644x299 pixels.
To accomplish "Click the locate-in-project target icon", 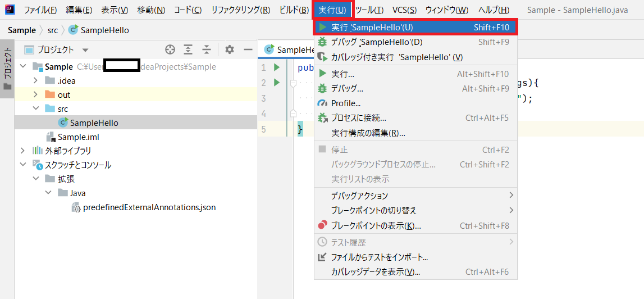I will click(170, 49).
